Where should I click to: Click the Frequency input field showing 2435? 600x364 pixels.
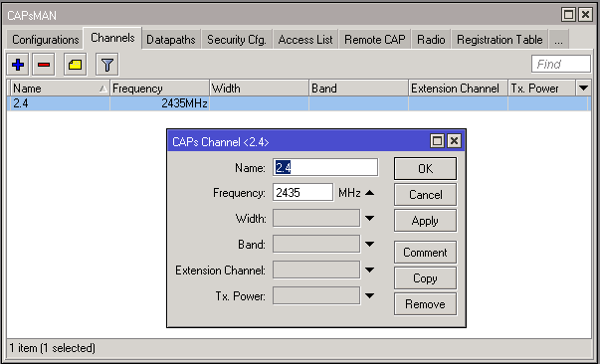302,192
